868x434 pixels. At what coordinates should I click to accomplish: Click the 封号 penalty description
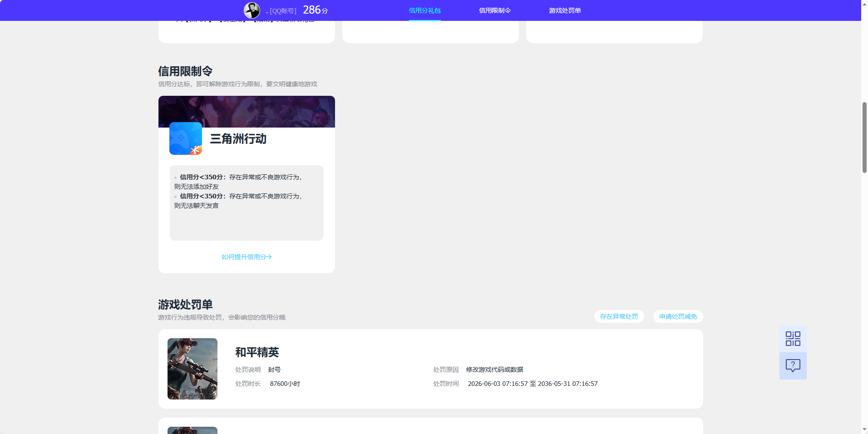coord(274,370)
